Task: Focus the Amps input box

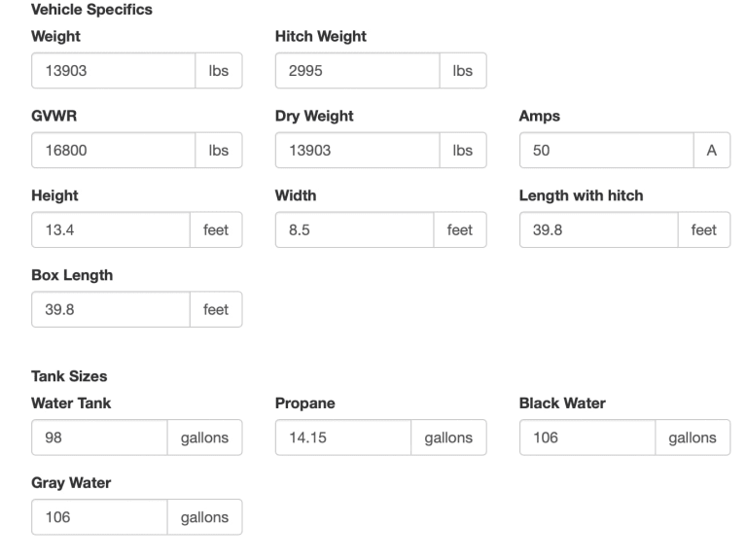Action: [x=605, y=151]
